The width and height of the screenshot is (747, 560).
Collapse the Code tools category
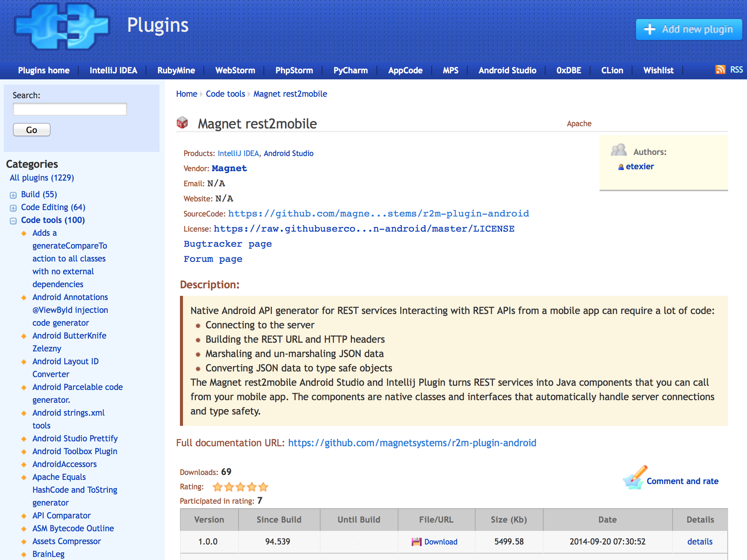pos(13,221)
